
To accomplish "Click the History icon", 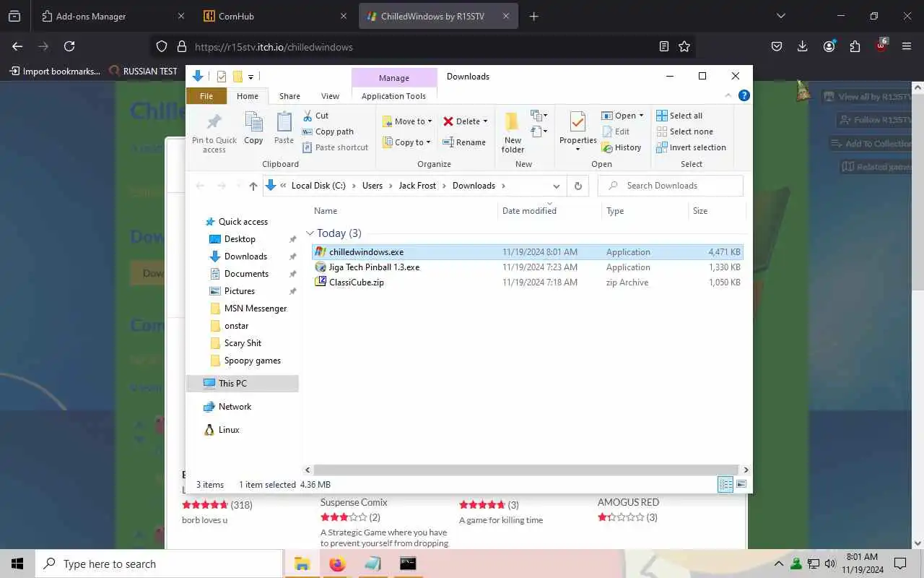I will [607, 147].
